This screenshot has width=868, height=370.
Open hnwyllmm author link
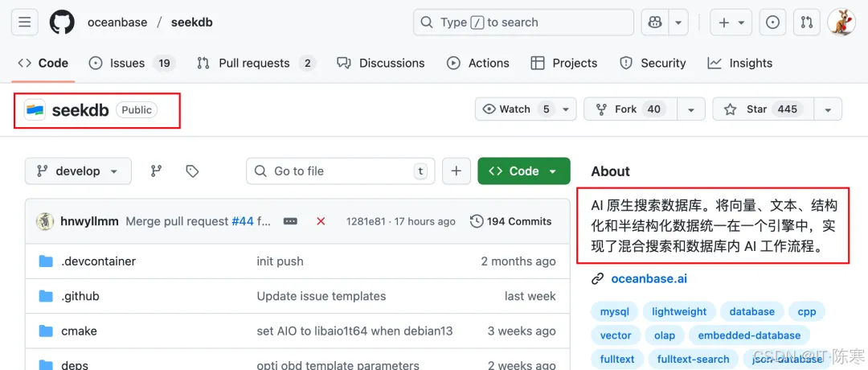tap(89, 221)
